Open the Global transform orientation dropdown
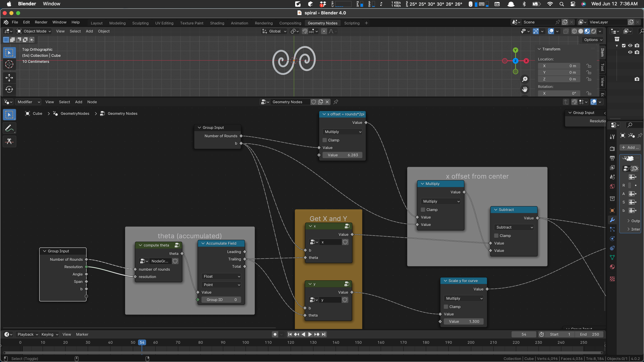Viewport: 644px width, 362px height. tap(274, 31)
